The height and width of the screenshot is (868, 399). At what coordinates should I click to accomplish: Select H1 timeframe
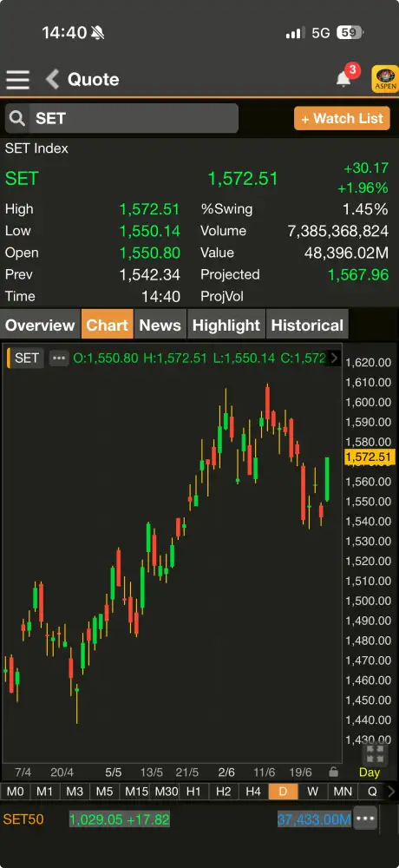193,792
